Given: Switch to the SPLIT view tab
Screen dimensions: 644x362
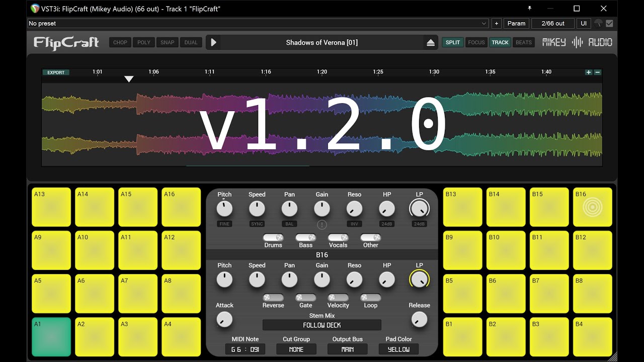Looking at the screenshot, I should (453, 43).
